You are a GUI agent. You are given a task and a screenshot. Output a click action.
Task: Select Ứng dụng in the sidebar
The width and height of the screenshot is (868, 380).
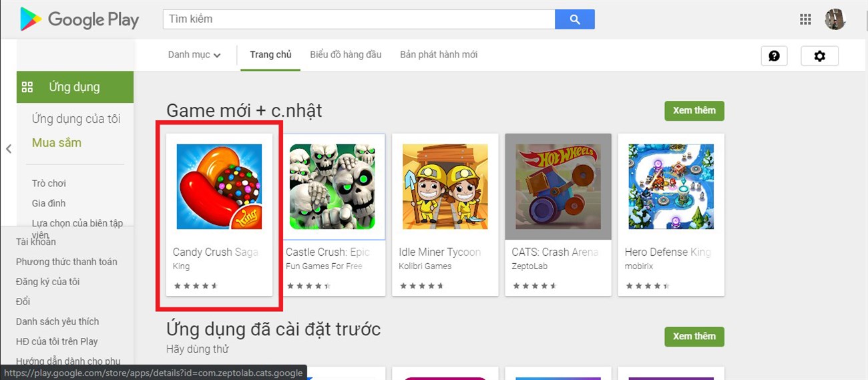click(75, 87)
